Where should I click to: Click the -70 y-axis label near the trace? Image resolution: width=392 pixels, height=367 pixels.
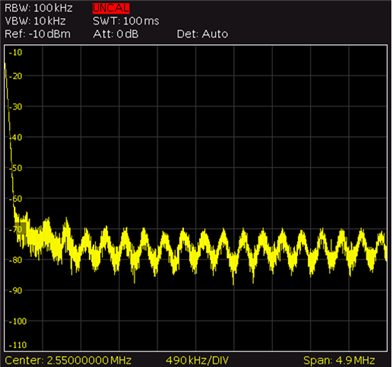(x=15, y=229)
